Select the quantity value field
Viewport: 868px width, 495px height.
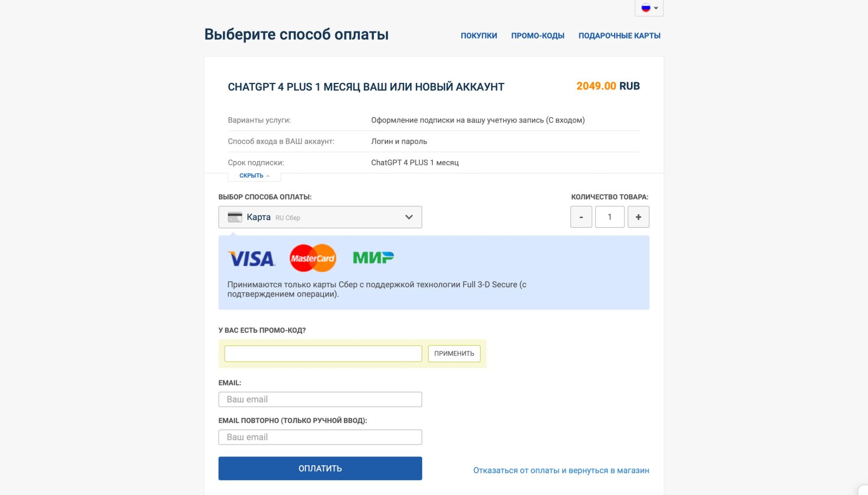click(610, 216)
